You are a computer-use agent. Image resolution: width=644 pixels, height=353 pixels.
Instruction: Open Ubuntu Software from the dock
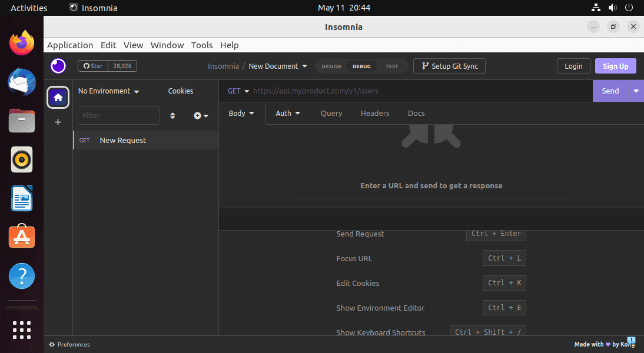tap(22, 237)
